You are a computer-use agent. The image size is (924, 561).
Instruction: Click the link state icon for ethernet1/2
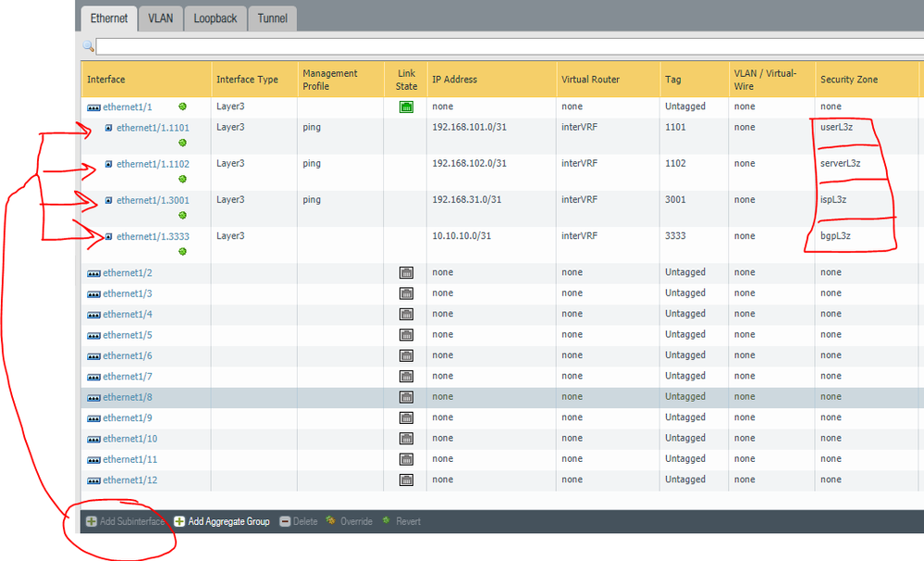pyautogui.click(x=405, y=273)
